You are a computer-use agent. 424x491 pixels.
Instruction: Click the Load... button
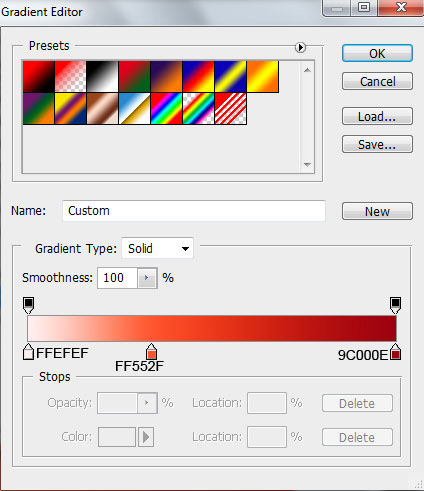point(377,116)
